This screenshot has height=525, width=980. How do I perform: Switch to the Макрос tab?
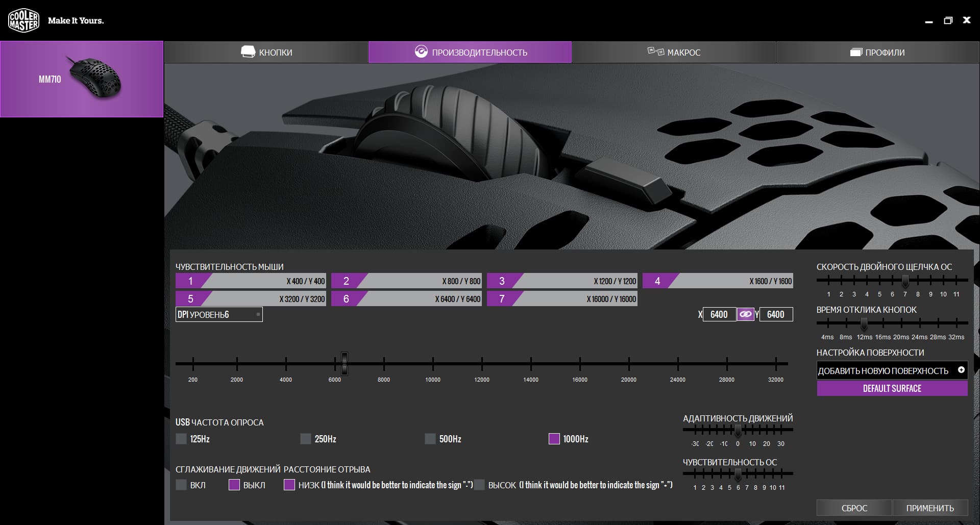674,52
